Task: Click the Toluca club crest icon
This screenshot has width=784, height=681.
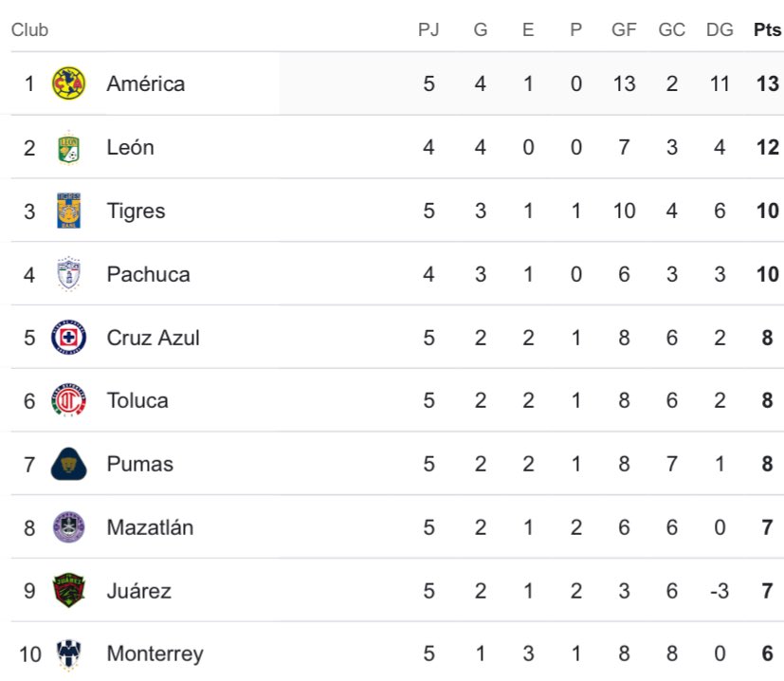Action: pyautogui.click(x=68, y=400)
